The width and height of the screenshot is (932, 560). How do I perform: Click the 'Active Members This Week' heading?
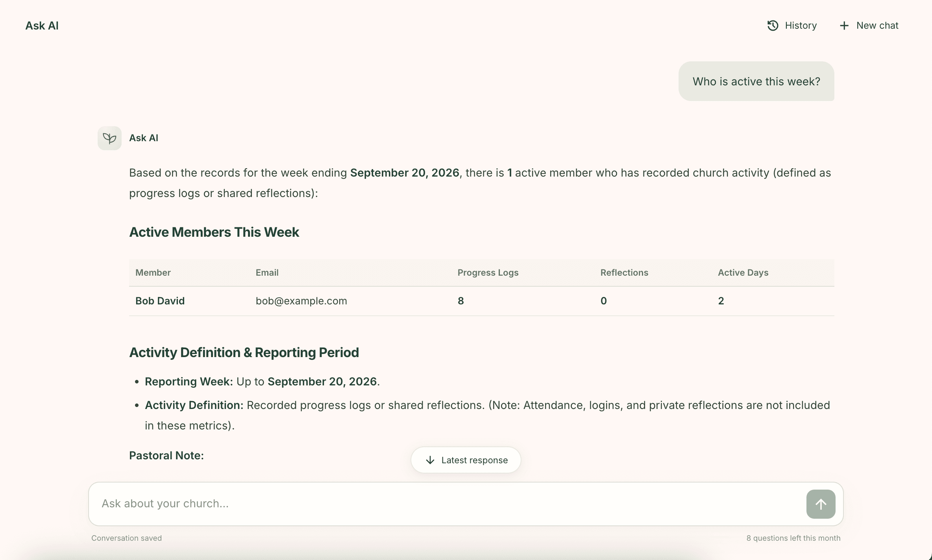[214, 232]
